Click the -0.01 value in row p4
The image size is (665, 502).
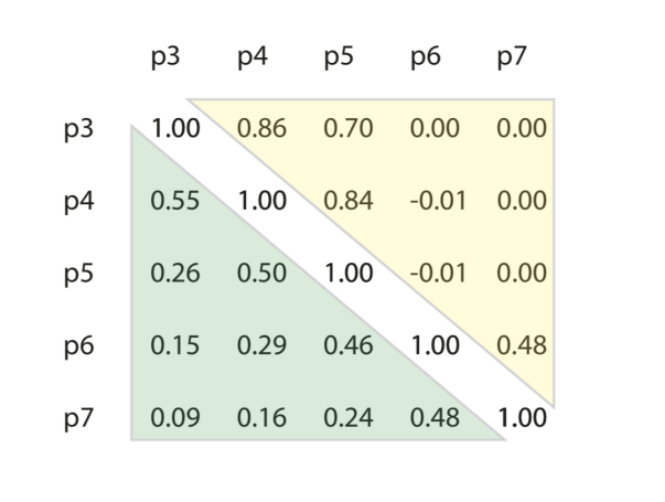[x=434, y=201]
